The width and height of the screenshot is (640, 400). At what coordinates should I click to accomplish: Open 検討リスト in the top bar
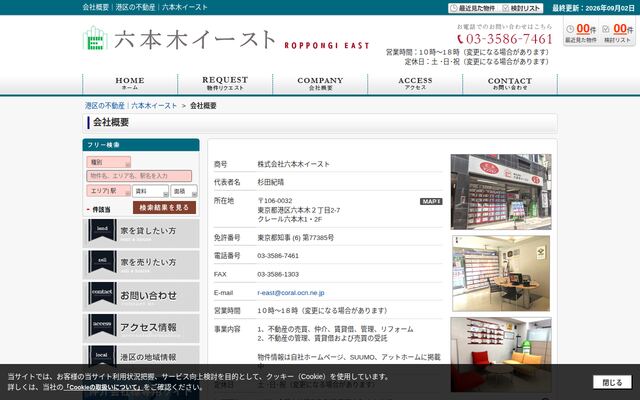(522, 8)
